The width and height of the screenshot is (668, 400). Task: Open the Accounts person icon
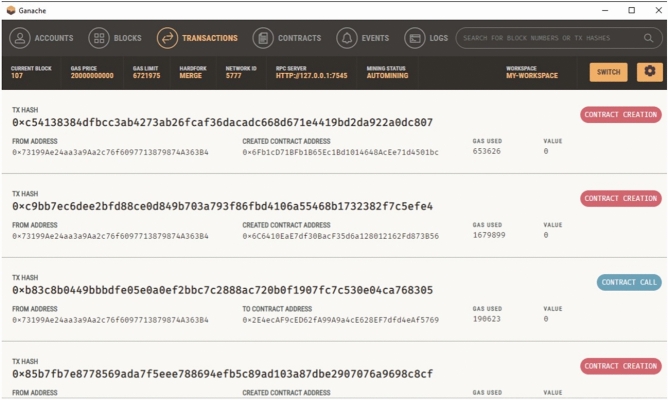point(20,38)
